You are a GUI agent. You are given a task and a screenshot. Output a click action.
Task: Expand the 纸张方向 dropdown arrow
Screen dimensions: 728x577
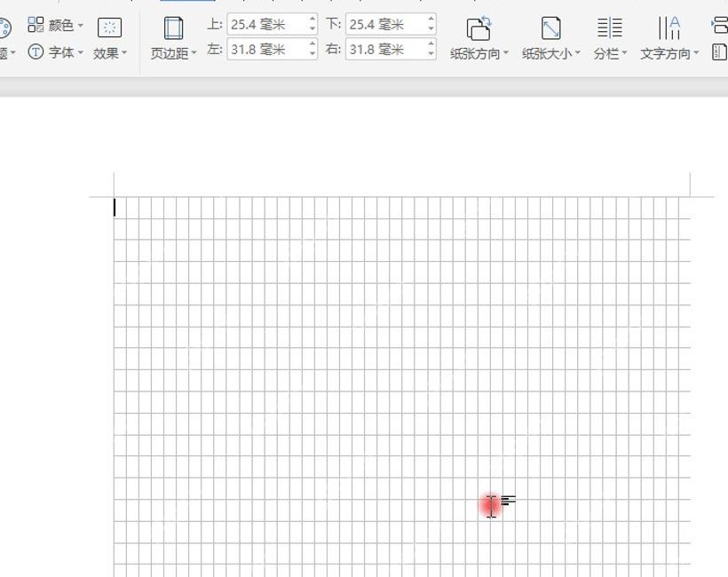(506, 53)
